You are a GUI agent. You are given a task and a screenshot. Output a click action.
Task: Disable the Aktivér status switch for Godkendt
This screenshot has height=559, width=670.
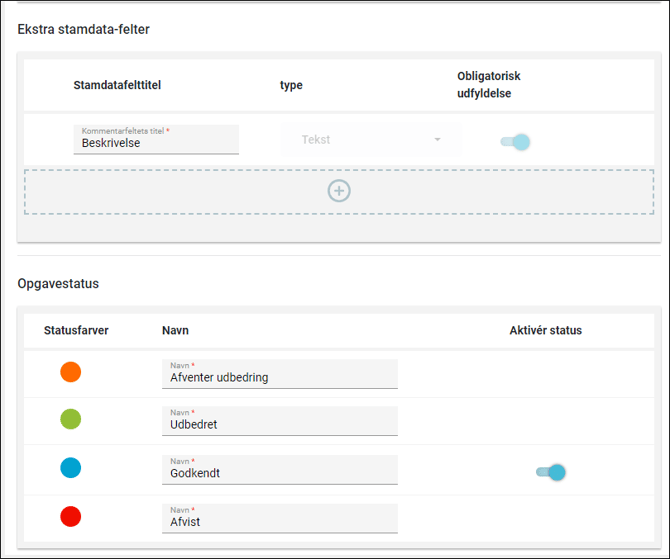[551, 472]
